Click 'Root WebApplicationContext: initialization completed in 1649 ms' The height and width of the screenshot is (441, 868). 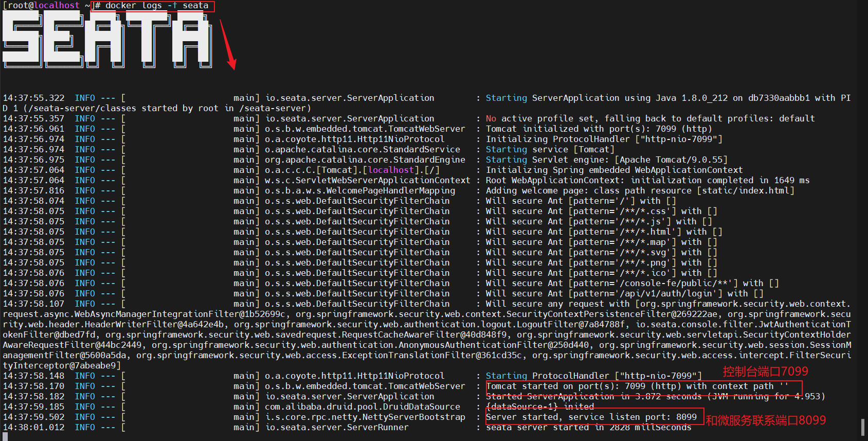click(648, 180)
